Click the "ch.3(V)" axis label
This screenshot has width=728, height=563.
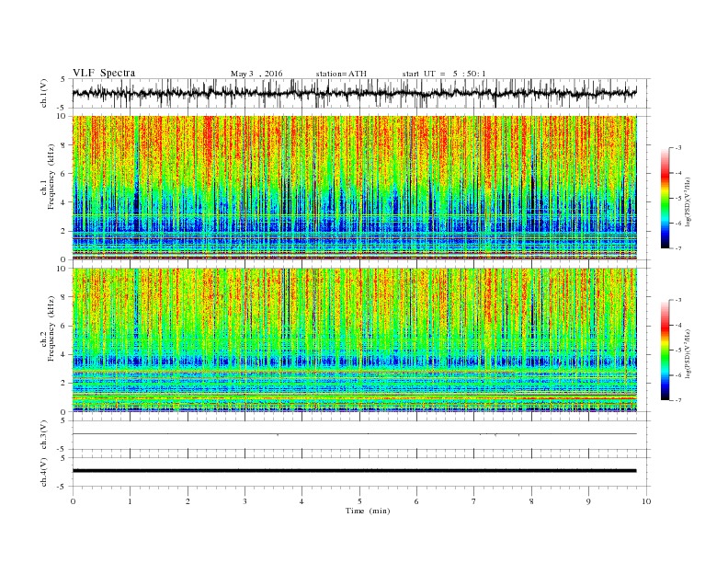44,435
